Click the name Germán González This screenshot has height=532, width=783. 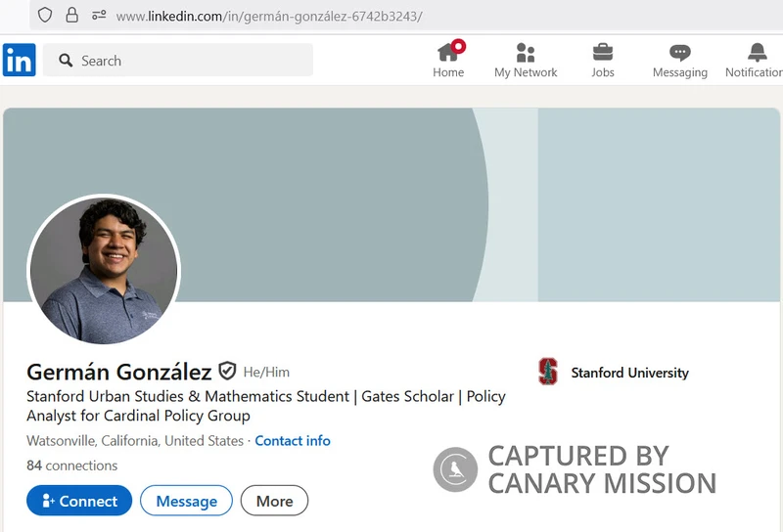[x=119, y=372]
